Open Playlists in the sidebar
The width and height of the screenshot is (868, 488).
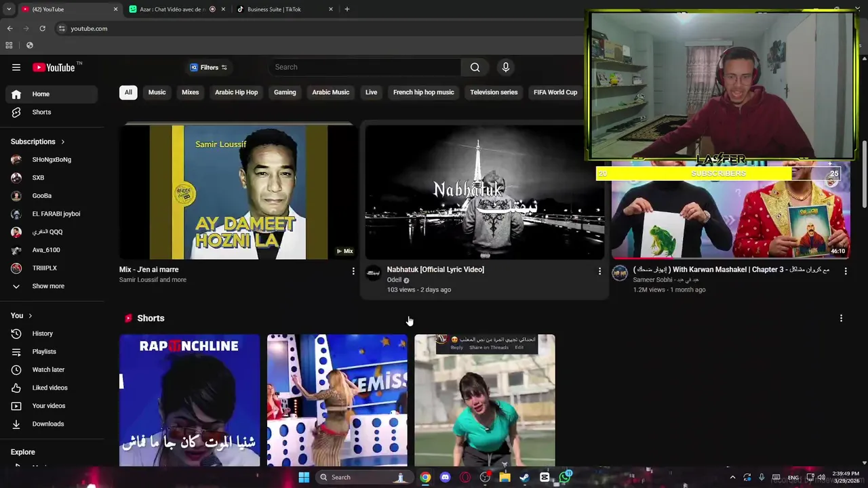pyautogui.click(x=52, y=352)
